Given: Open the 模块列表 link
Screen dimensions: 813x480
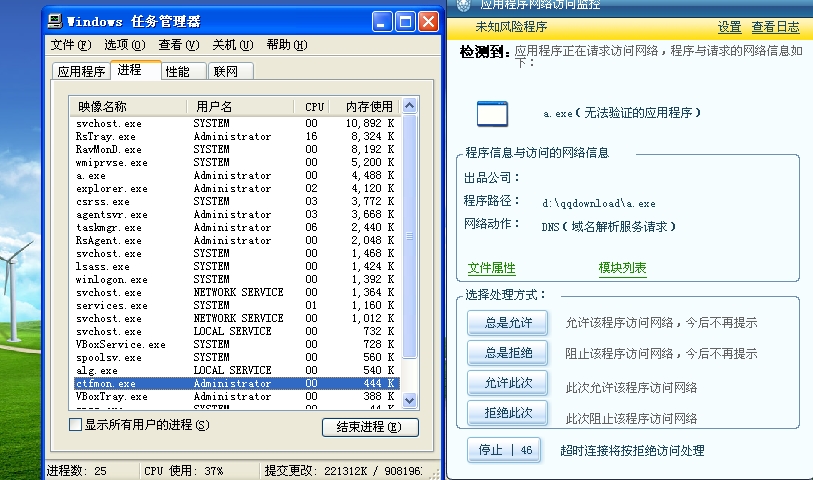Looking at the screenshot, I should click(622, 268).
